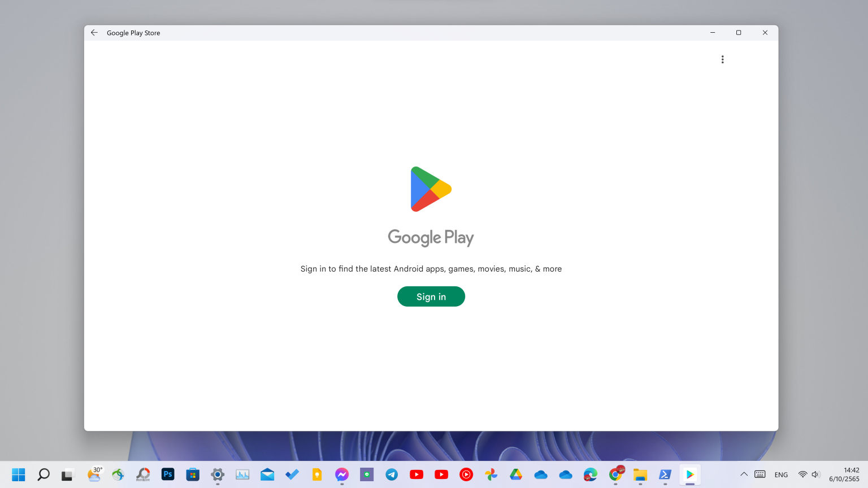This screenshot has height=488, width=868.
Task: Go back using the Play Store back arrow
Action: [94, 32]
